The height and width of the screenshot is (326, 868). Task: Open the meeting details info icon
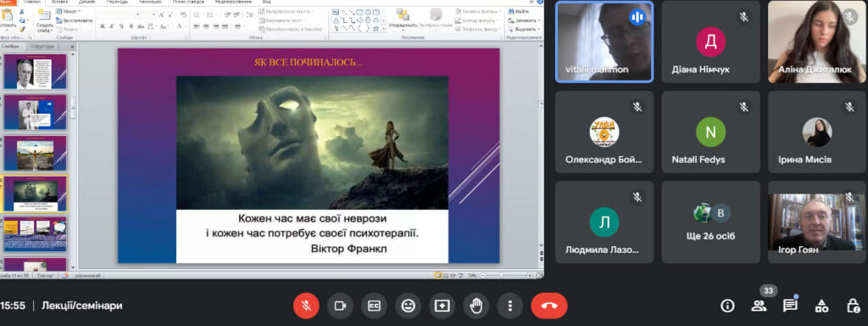tap(727, 306)
